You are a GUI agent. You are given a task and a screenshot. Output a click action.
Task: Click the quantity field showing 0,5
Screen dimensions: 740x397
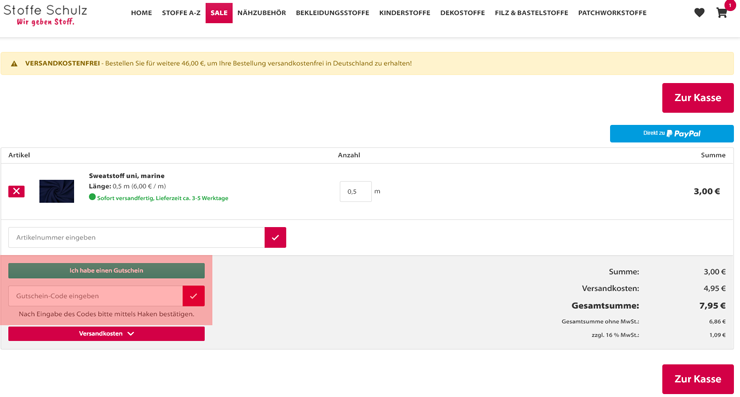click(355, 192)
